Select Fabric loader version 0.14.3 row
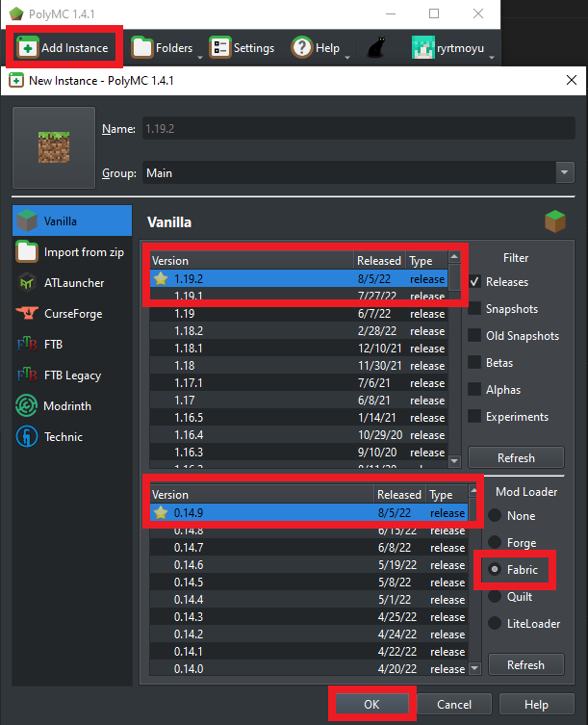Image resolution: width=588 pixels, height=725 pixels. point(309,617)
